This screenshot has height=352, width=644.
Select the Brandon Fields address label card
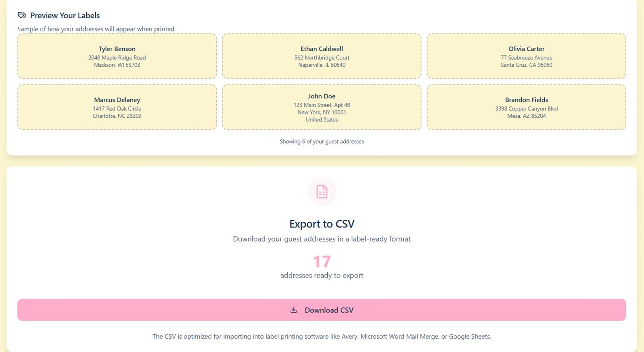526,107
